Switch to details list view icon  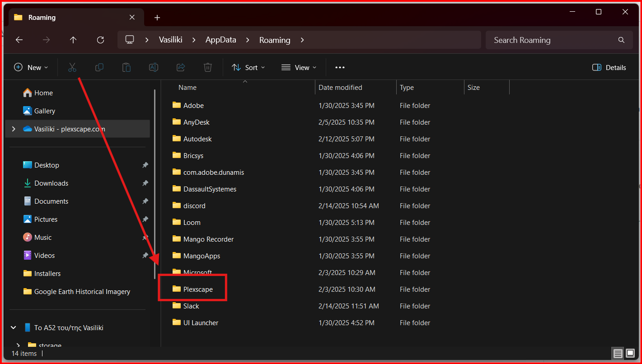point(618,354)
